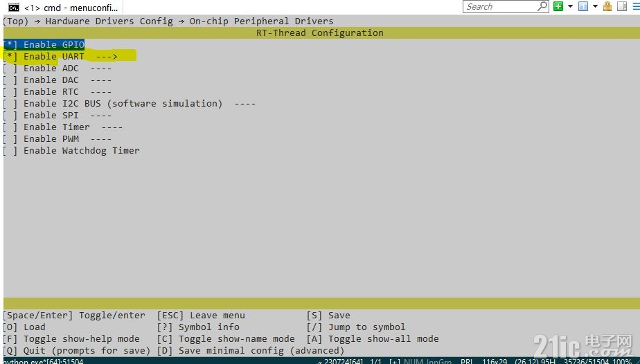Click the 35736/51504 PID status entry
The width and height of the screenshot is (640, 364).
click(x=588, y=361)
